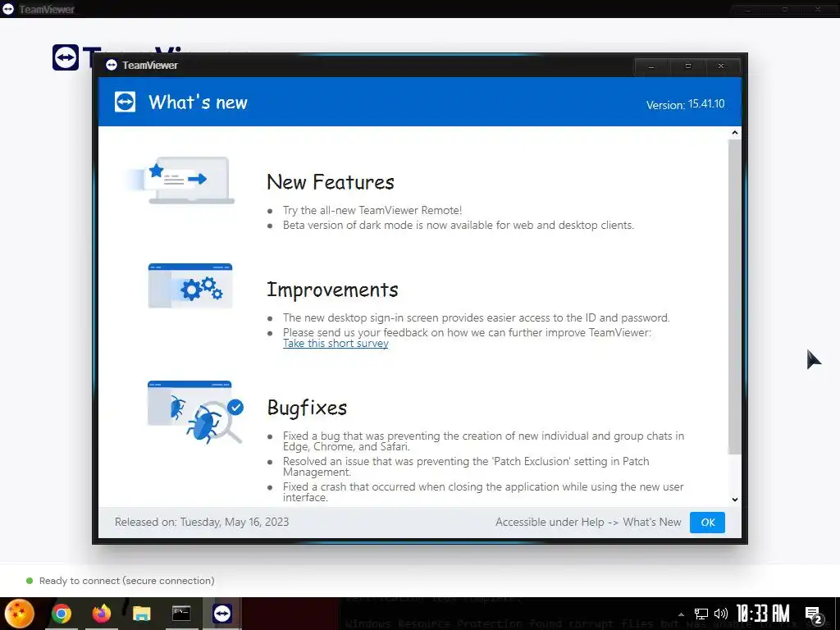This screenshot has height=630, width=840.
Task: Open File Explorer from the taskbar
Action: [141, 614]
